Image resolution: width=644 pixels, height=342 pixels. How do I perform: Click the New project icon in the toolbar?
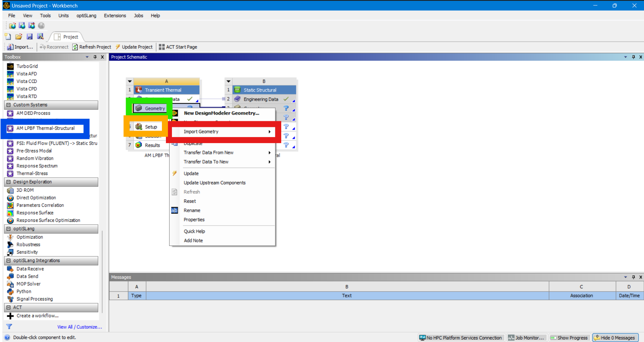click(8, 37)
